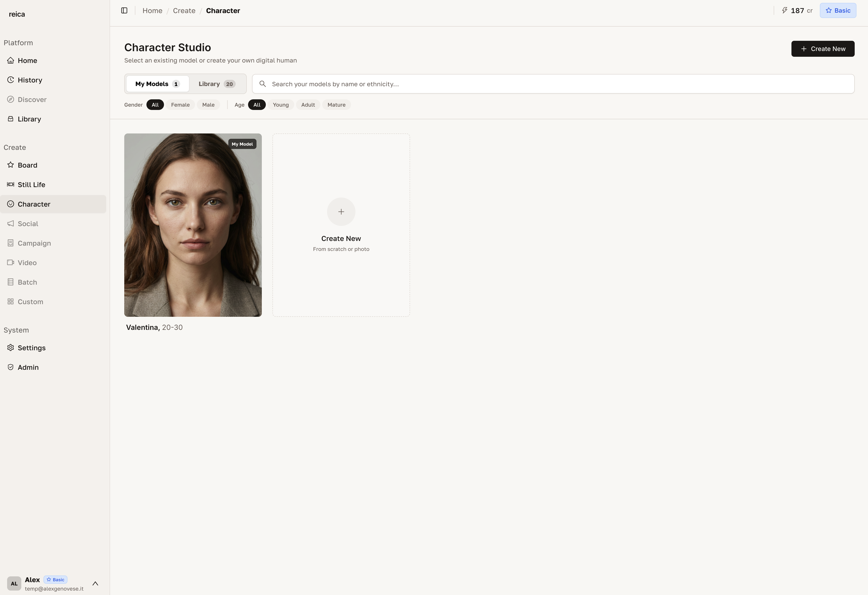The height and width of the screenshot is (595, 868).
Task: Click the Basic plan badge
Action: tap(838, 10)
